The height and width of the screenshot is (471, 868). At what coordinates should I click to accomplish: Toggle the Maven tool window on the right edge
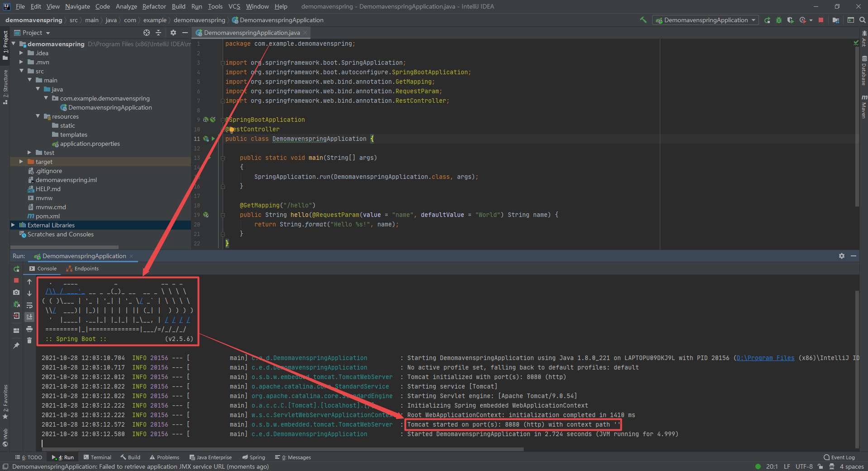coord(863,107)
